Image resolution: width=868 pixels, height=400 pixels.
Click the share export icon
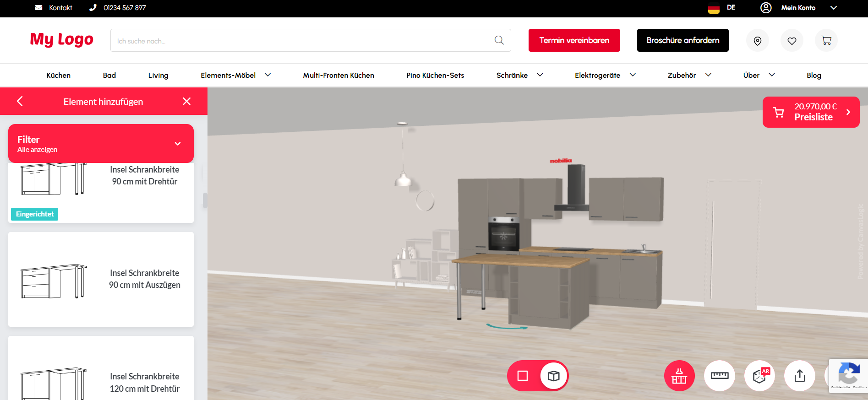click(799, 376)
